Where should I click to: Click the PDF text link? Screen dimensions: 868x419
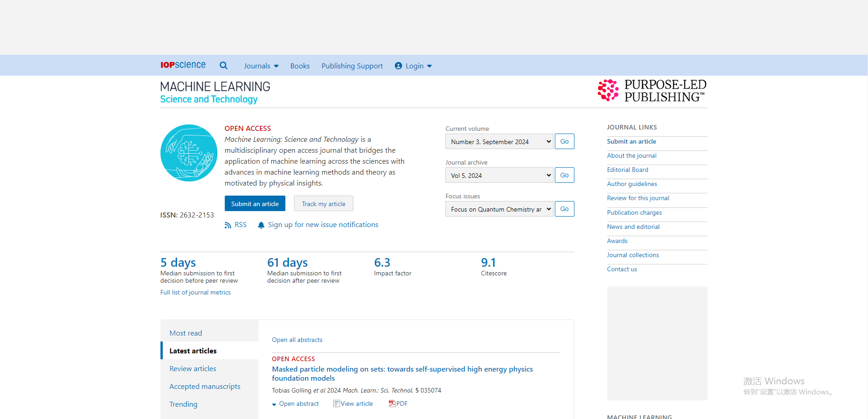(x=402, y=404)
